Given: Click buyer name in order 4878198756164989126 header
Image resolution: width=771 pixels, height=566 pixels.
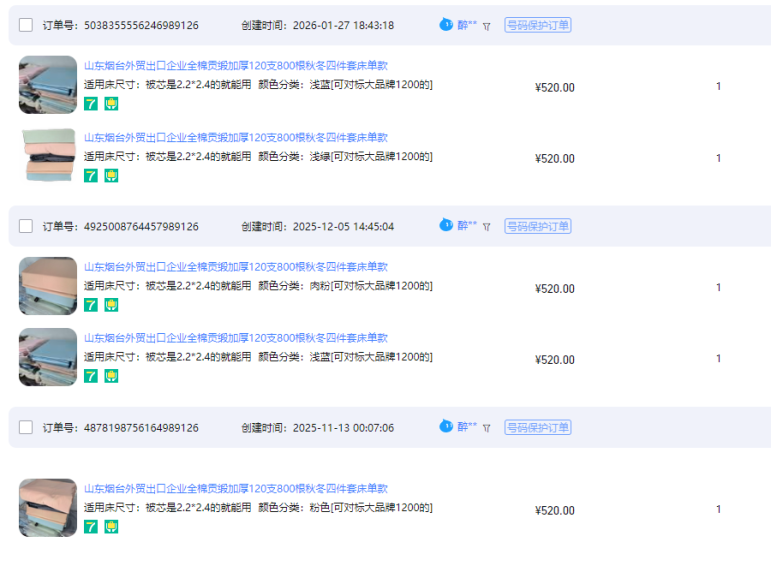Looking at the screenshot, I should [467, 427].
